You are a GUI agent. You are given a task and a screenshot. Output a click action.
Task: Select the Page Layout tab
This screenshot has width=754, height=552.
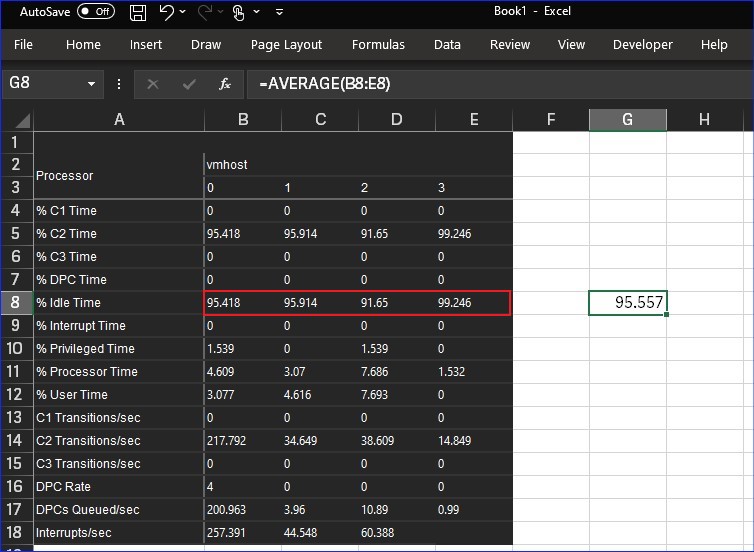286,45
